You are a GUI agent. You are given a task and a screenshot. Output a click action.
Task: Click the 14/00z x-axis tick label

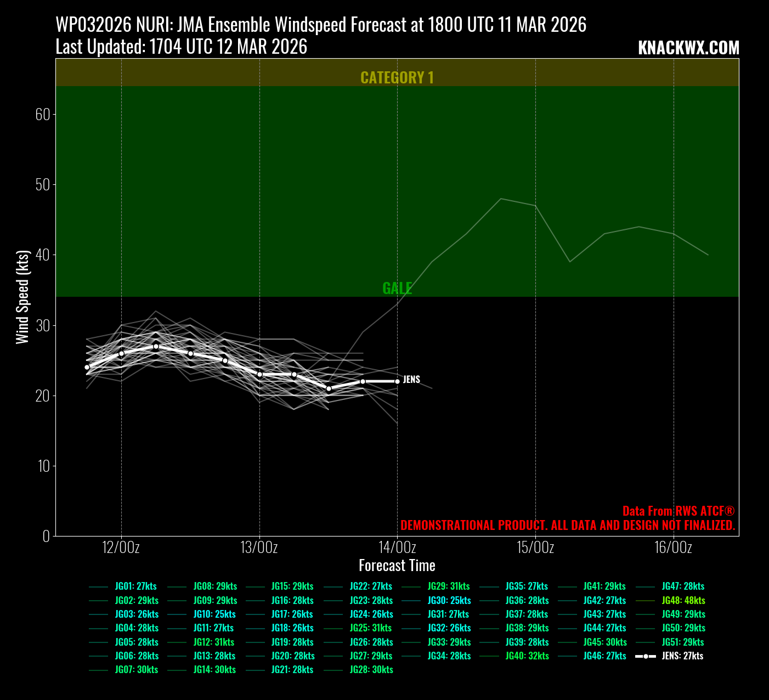(x=397, y=547)
